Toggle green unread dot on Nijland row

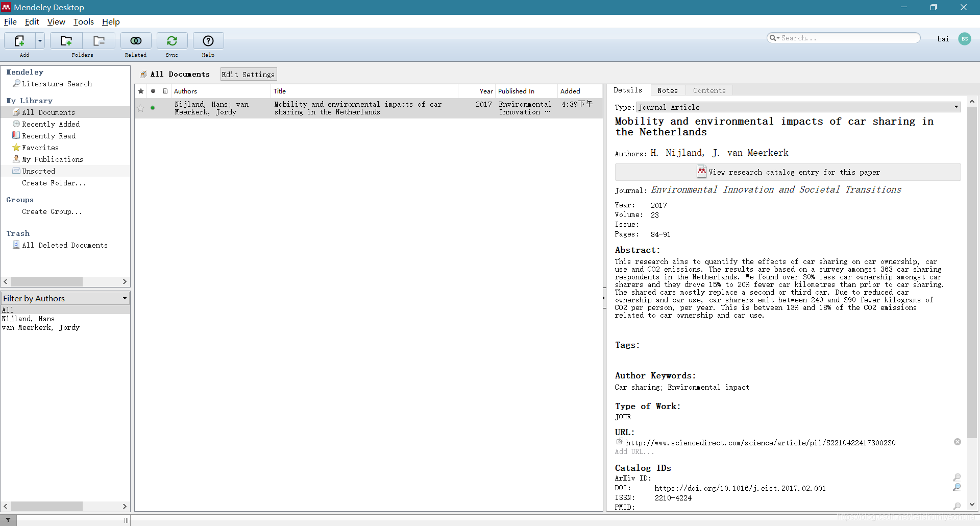pos(153,108)
